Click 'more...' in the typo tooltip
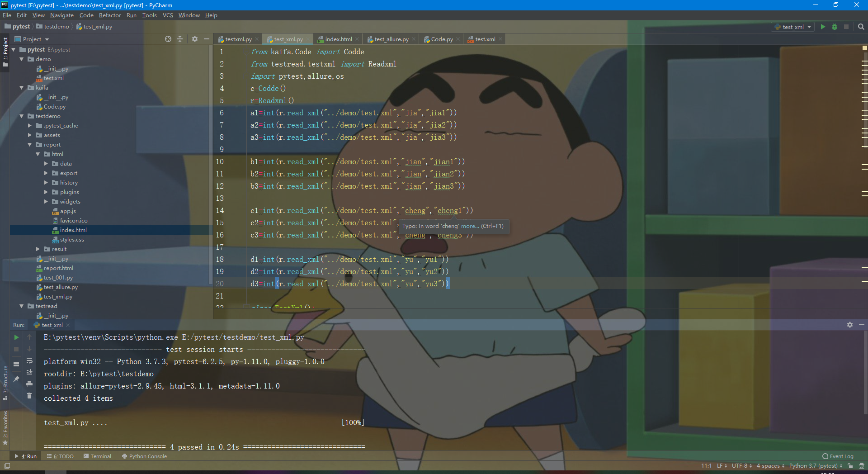 coord(470,226)
